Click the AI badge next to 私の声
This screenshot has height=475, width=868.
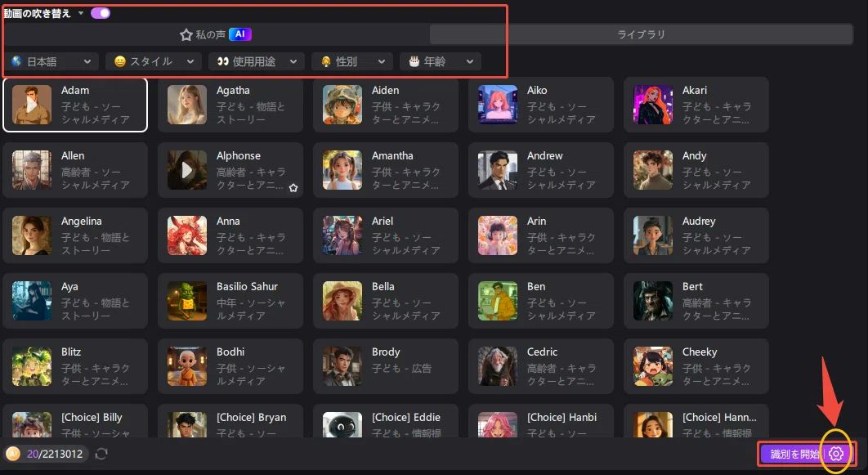tap(242, 34)
